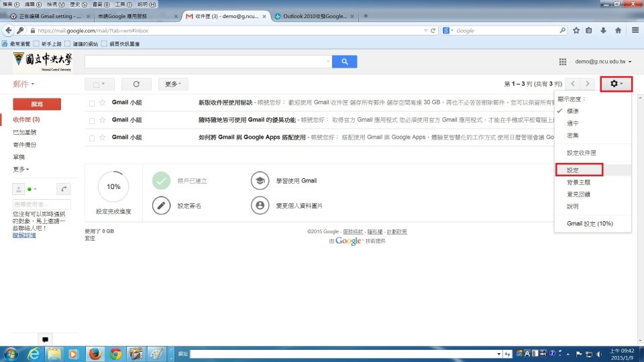This screenshot has height=362, width=644.
Task: Click the 設定簽名 pencil icon
Action: click(161, 205)
